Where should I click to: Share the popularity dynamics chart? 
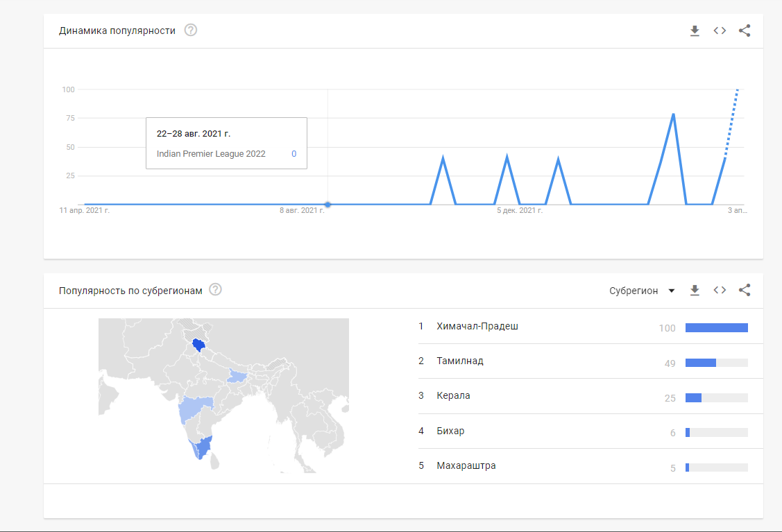tap(744, 31)
